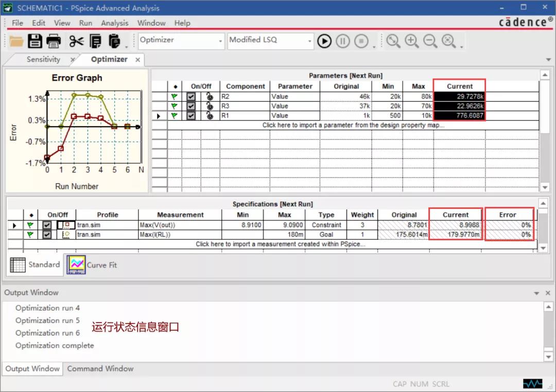Toggle the lock icon for R1
Image resolution: width=556 pixels, height=392 pixels.
point(210,116)
